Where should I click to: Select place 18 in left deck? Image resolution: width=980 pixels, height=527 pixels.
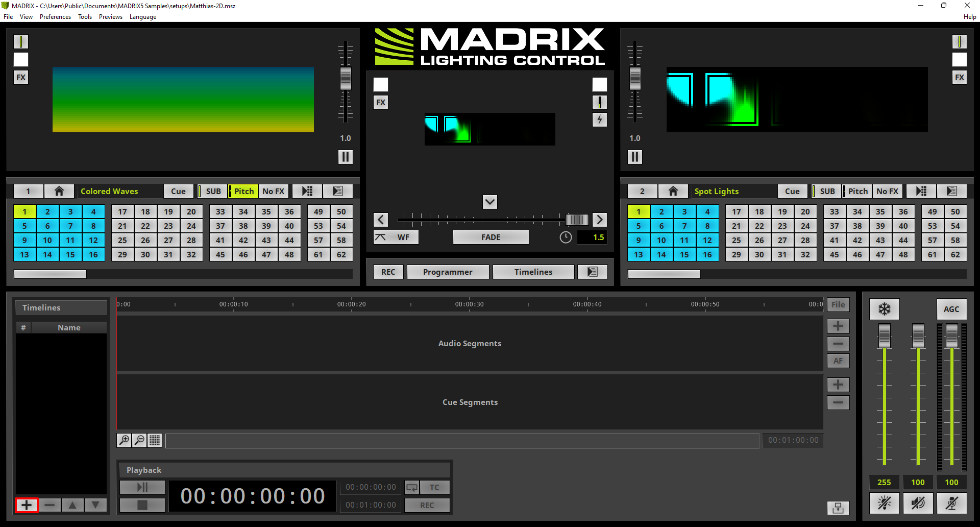(145, 211)
